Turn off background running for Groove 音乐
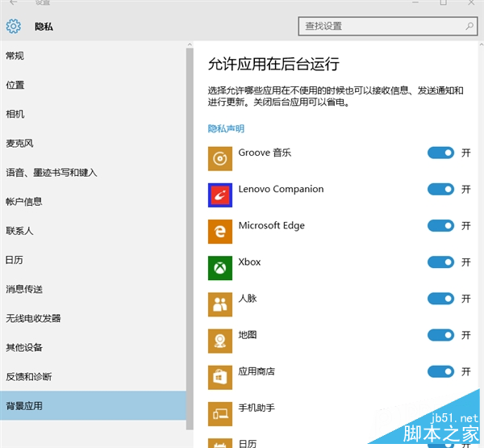Viewport: 484px width, 448px height. click(x=440, y=153)
